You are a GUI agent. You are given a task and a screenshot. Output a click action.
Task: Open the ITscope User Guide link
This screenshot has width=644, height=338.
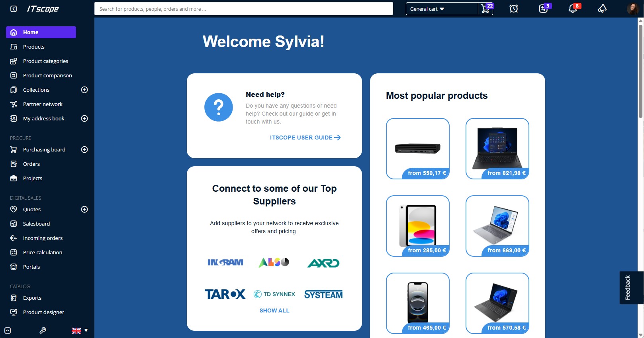pos(305,138)
